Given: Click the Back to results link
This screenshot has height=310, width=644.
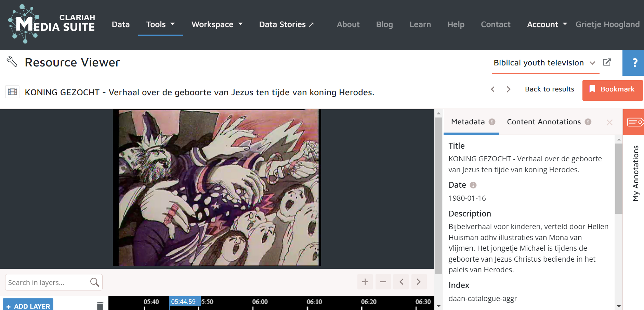Looking at the screenshot, I should [x=549, y=89].
